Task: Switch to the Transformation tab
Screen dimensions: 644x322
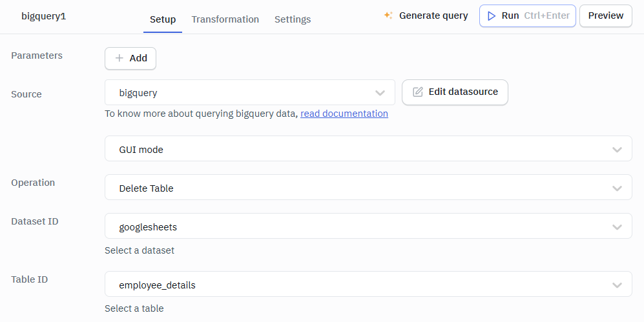Action: click(x=225, y=19)
